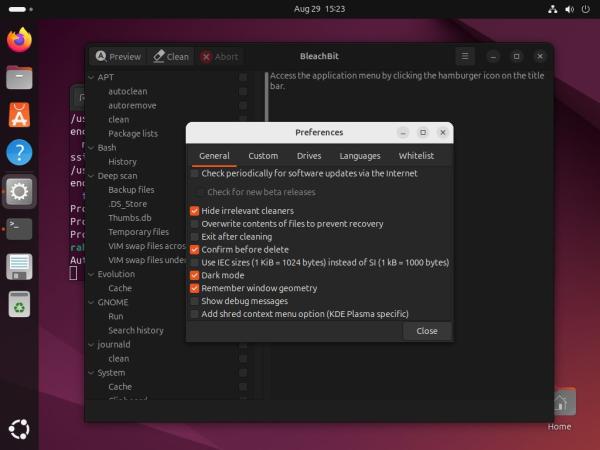
Task: Open BleachBit hamburger menu icon
Action: pyautogui.click(x=465, y=56)
